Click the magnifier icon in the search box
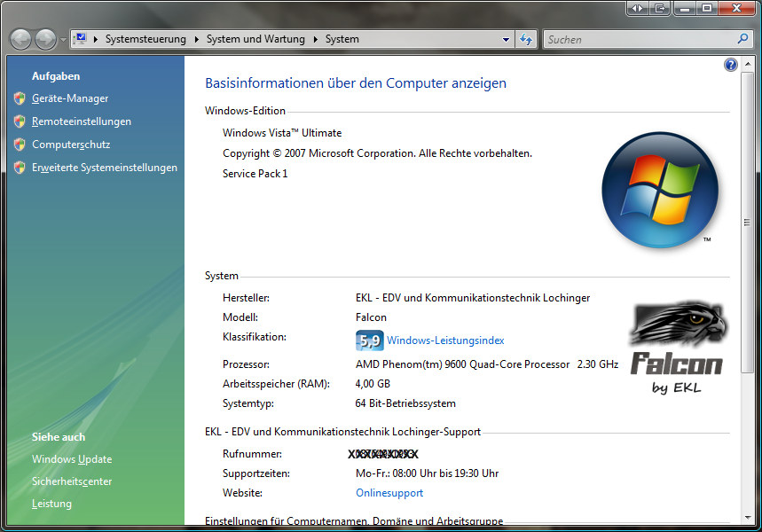 click(x=742, y=39)
